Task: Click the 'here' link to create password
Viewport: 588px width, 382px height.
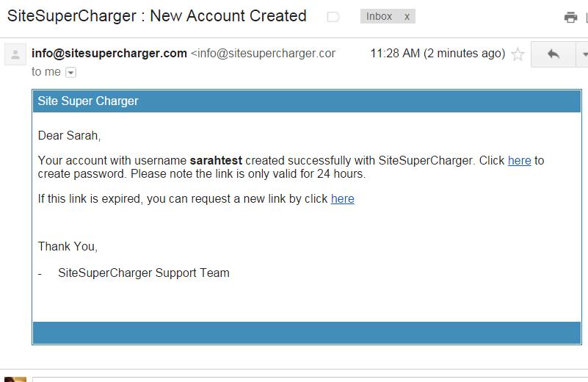Action: click(520, 161)
